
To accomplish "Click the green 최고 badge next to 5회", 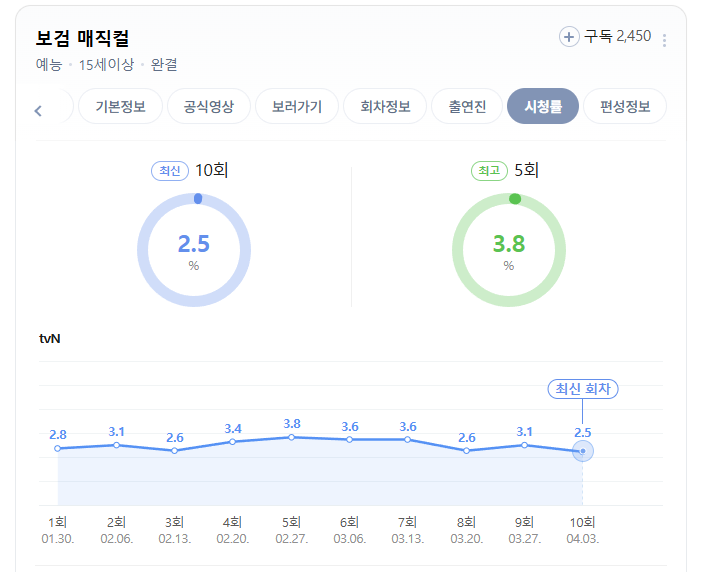I will [x=489, y=171].
